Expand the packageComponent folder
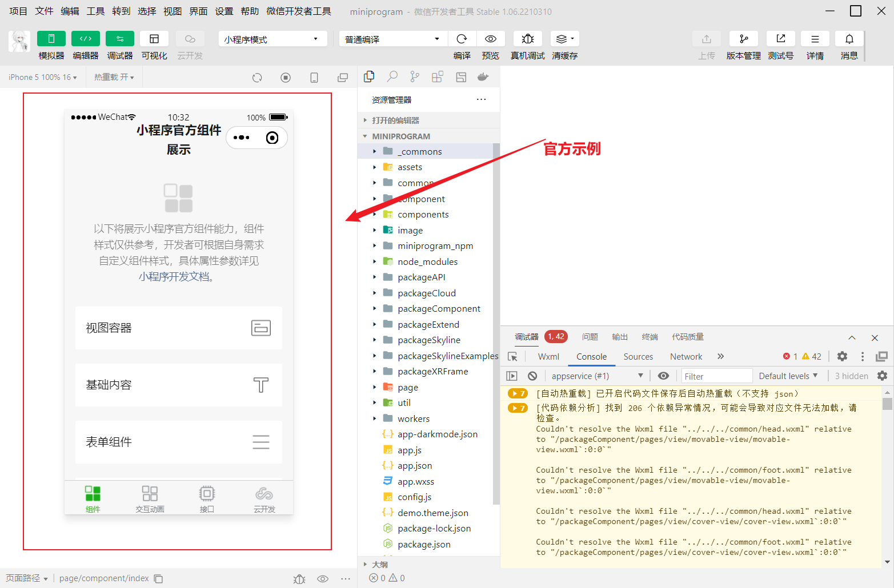Viewport: 894px width, 588px height. tap(426, 309)
